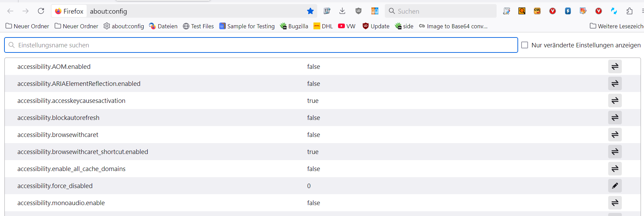The width and height of the screenshot is (644, 216).
Task: Click the 'Einstellungsname suchen' search field
Action: point(261,45)
